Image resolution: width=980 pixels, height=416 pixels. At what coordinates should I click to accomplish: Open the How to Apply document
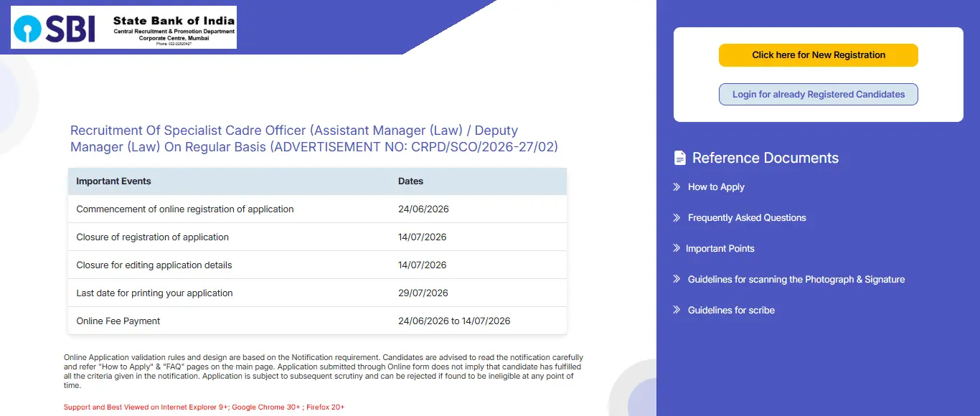[716, 187]
